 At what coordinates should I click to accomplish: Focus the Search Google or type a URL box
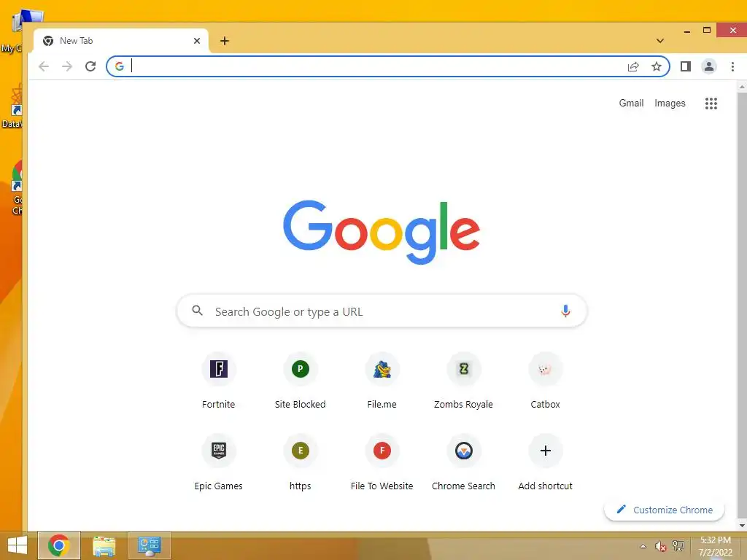pos(382,311)
